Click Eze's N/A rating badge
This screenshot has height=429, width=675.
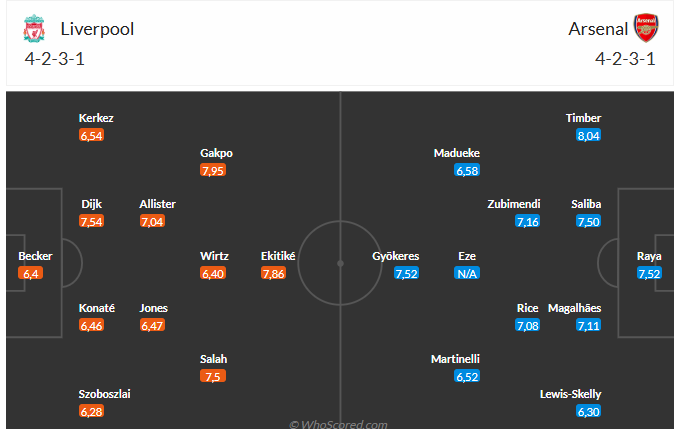(x=467, y=273)
